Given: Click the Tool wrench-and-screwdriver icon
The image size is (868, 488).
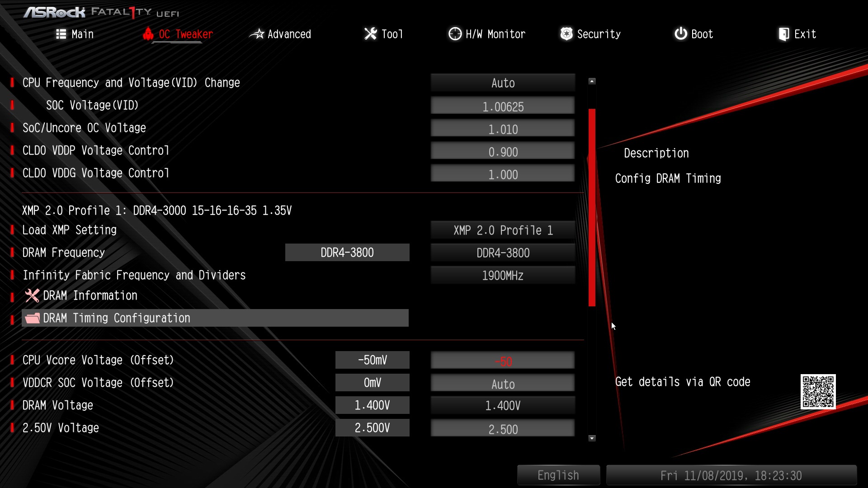Looking at the screenshot, I should (x=370, y=34).
